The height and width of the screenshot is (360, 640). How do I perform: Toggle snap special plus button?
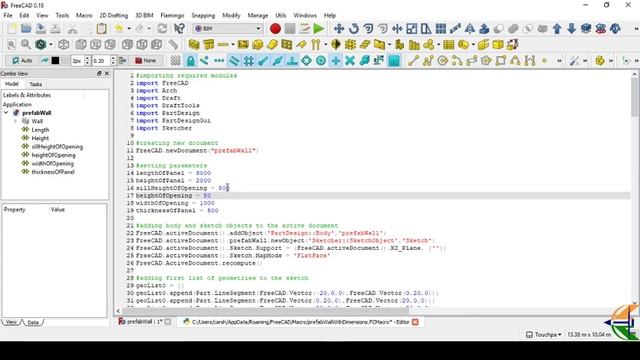336,61
